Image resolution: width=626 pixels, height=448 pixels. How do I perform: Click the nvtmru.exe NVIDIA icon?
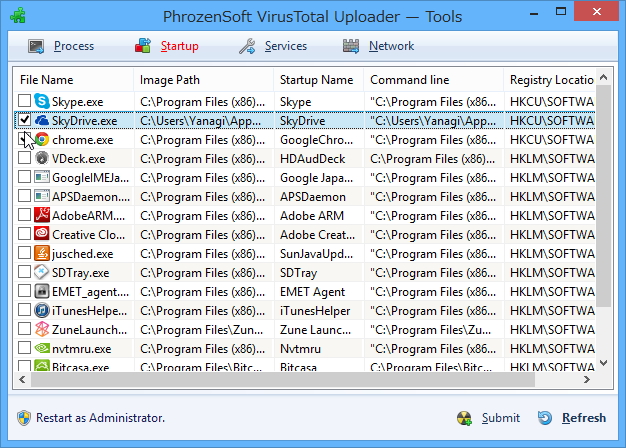[x=42, y=348]
